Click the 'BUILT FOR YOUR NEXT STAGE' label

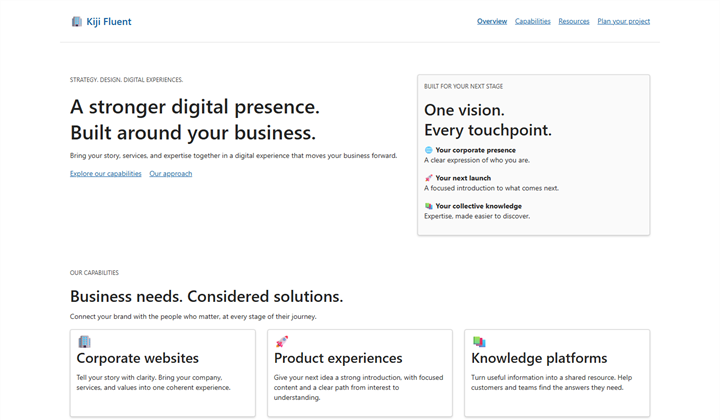click(x=463, y=86)
